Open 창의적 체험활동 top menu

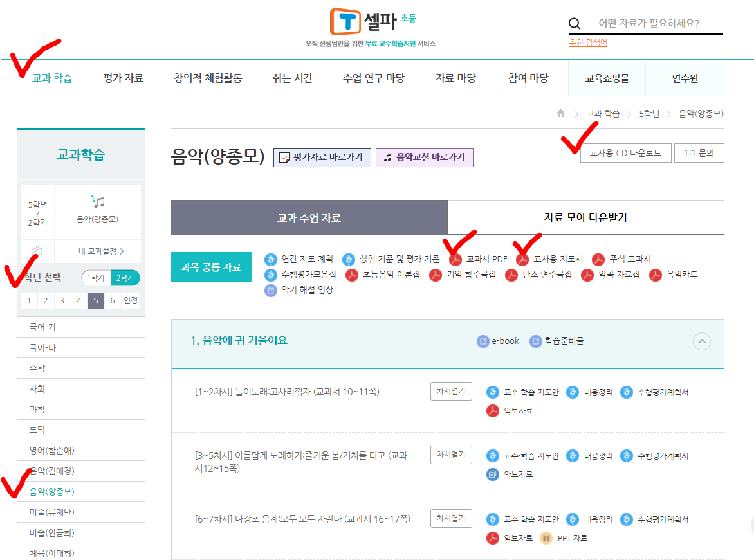pos(208,78)
